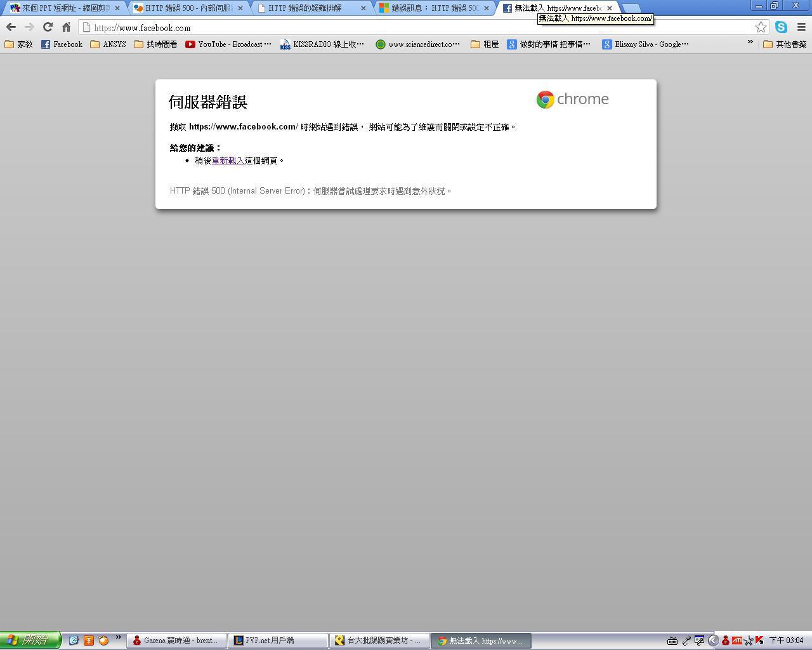Click the Garena icon in system tray
812x650 pixels.
tap(726, 641)
